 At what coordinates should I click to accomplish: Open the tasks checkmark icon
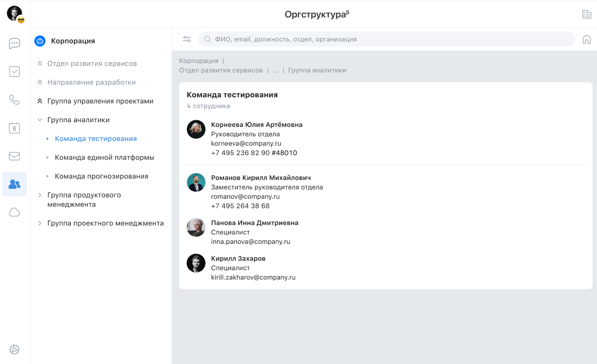[15, 72]
